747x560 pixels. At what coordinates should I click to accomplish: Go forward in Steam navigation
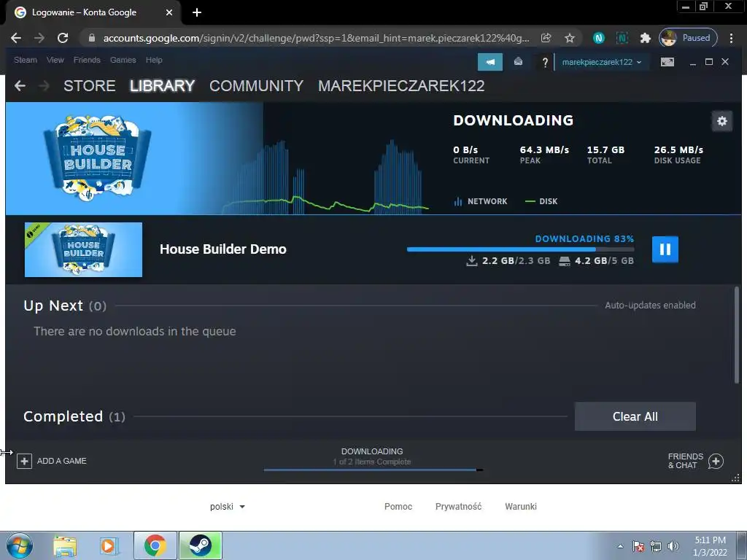(44, 86)
